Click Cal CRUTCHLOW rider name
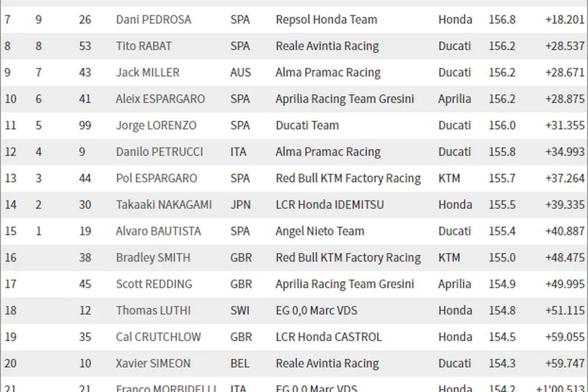Screen dimensions: 588x392 (158, 337)
